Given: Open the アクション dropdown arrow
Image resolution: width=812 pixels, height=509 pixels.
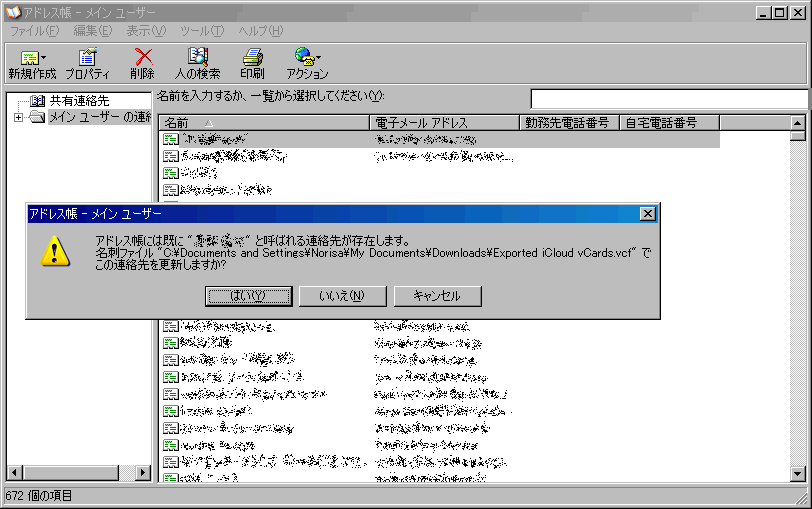Looking at the screenshot, I should [x=318, y=58].
